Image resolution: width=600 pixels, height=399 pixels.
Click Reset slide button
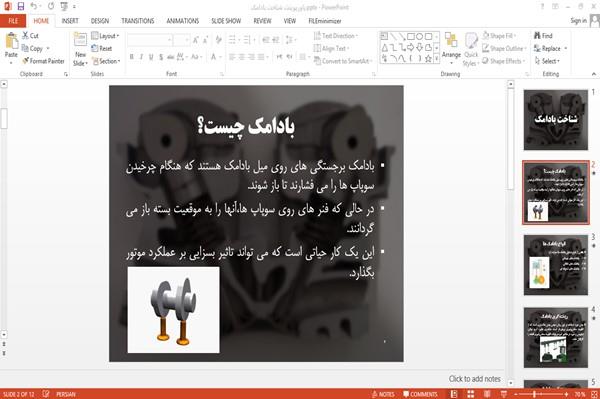click(x=102, y=48)
